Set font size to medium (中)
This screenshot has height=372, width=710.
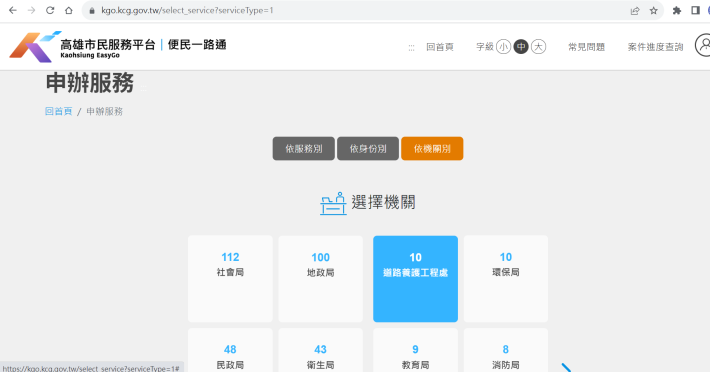click(x=521, y=47)
